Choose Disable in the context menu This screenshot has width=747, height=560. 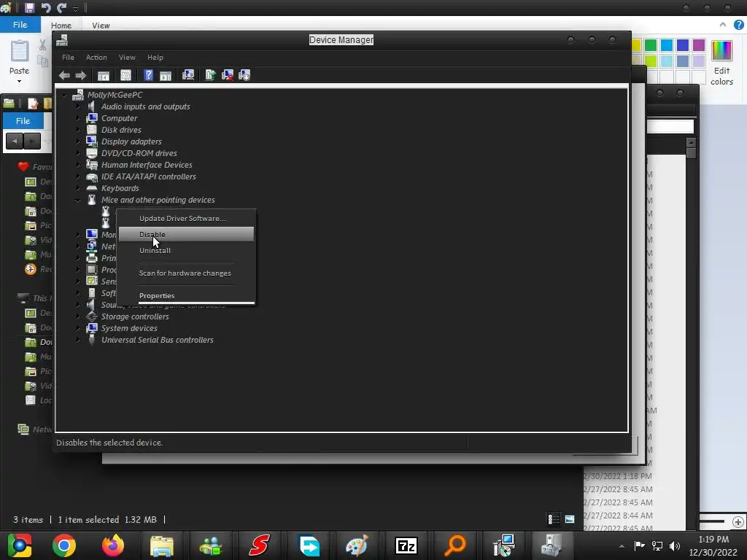[x=186, y=234]
